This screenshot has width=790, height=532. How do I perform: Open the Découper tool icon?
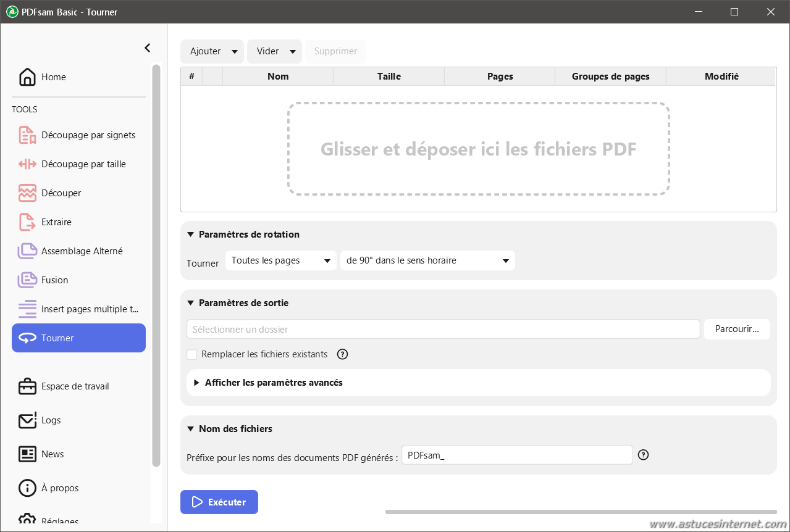[x=27, y=193]
